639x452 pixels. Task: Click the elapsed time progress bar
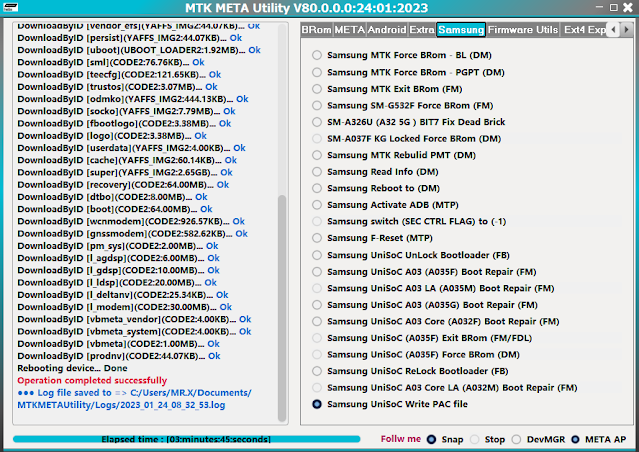186,439
